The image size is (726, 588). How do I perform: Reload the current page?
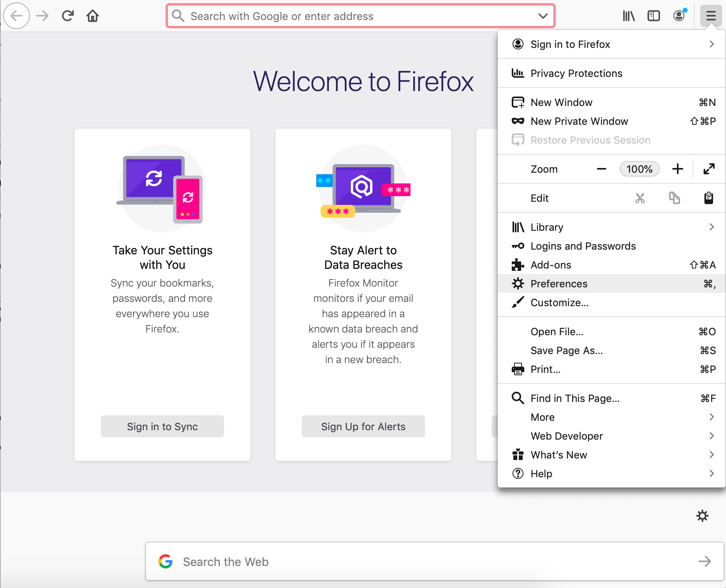tap(68, 16)
